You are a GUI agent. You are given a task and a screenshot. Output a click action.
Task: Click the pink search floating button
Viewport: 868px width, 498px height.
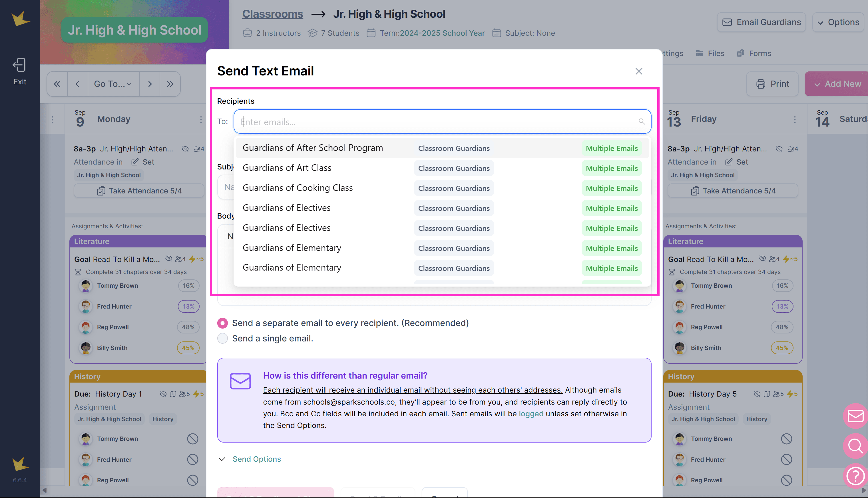(x=855, y=446)
